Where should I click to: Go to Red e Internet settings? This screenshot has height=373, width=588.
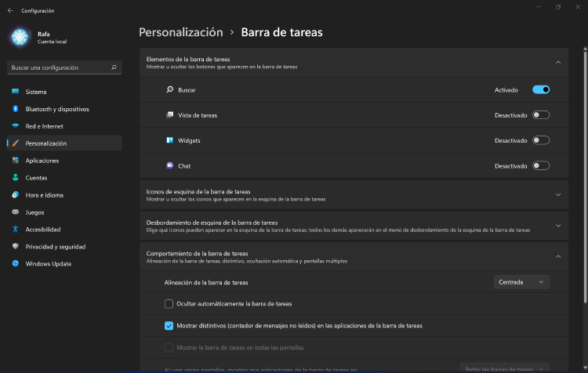pos(64,126)
